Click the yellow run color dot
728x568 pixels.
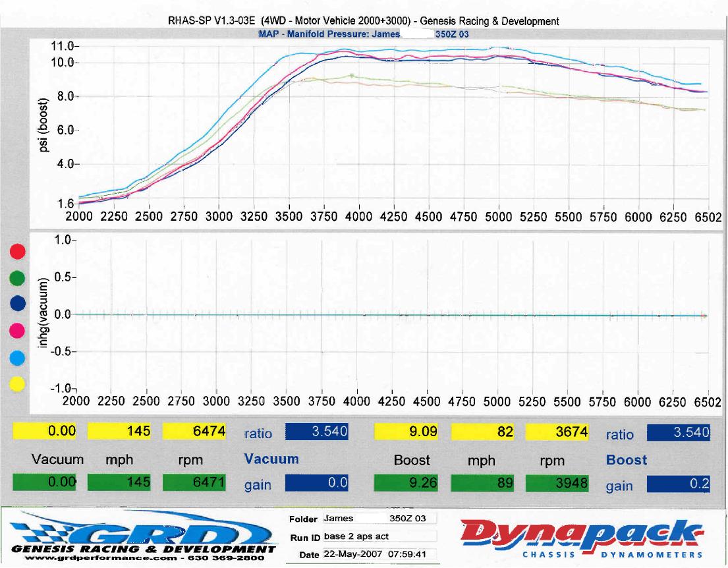pos(17,384)
